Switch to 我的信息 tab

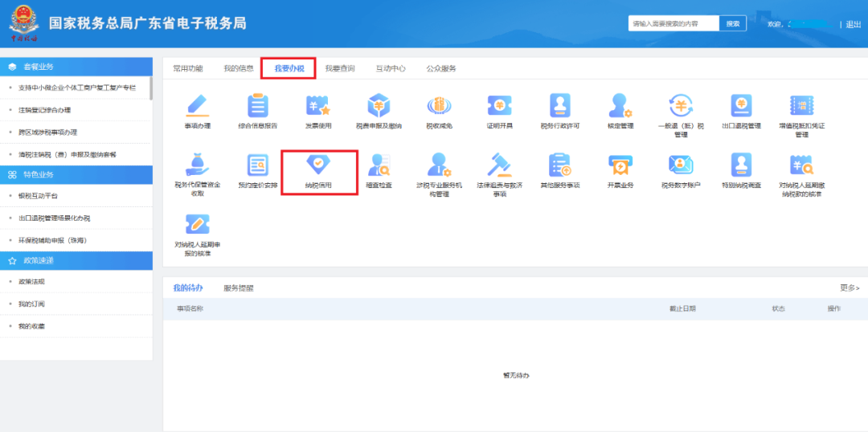point(239,68)
